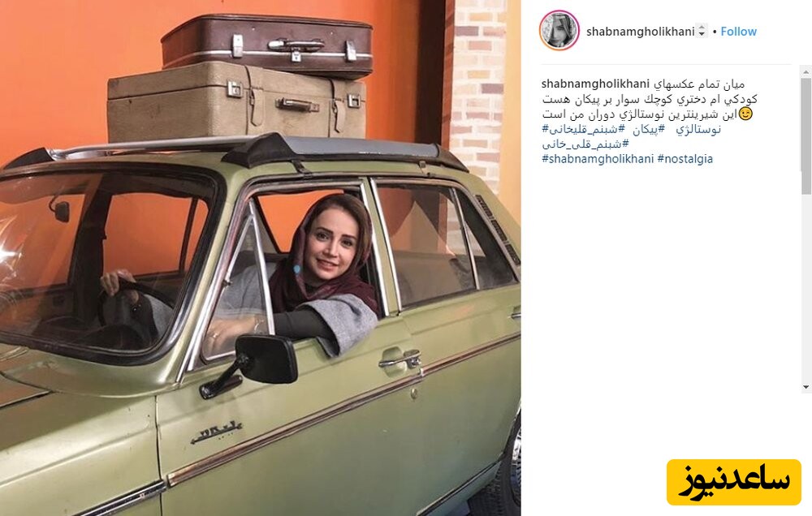Screen dimensions: 812x516
Task: Click the caption scrollbar down arrow
Action: [x=806, y=387]
